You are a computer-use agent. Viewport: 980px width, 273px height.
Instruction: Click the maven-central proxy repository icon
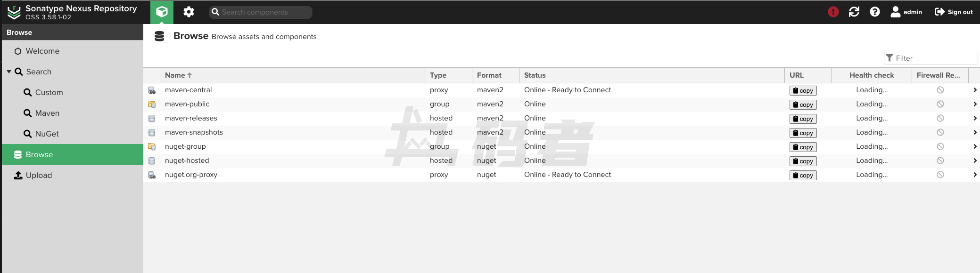click(x=152, y=90)
